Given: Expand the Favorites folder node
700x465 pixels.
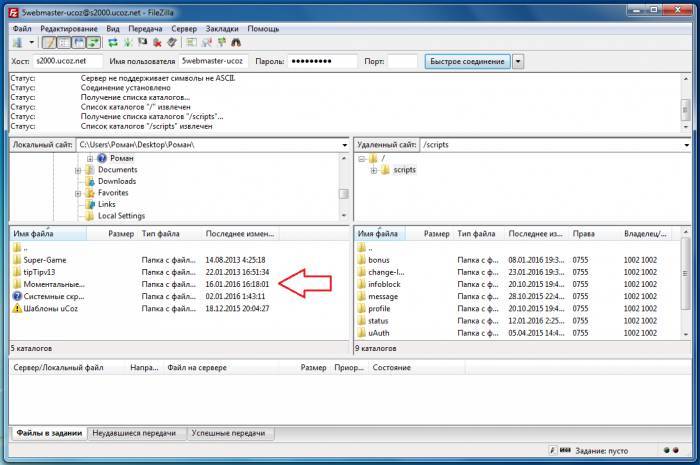Looking at the screenshot, I should 78,193.
